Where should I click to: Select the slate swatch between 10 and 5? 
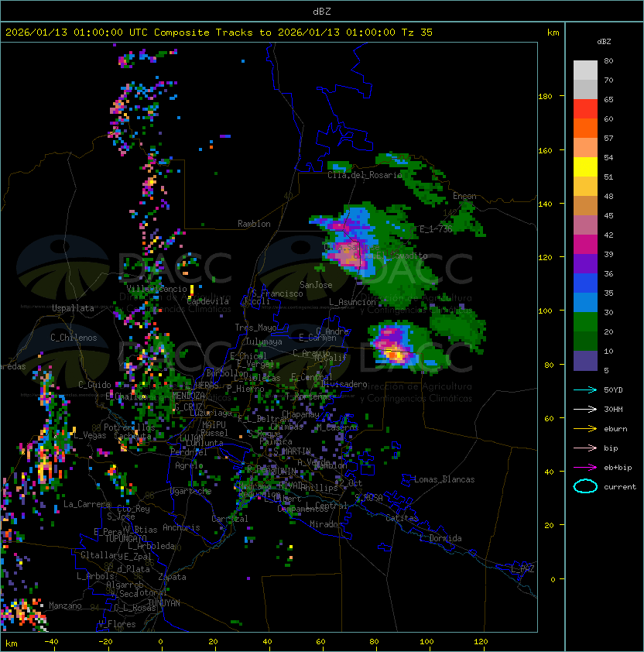(x=585, y=361)
